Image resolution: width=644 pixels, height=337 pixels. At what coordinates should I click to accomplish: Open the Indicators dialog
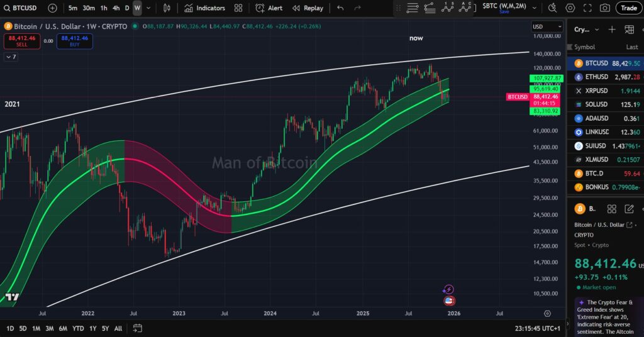(204, 8)
